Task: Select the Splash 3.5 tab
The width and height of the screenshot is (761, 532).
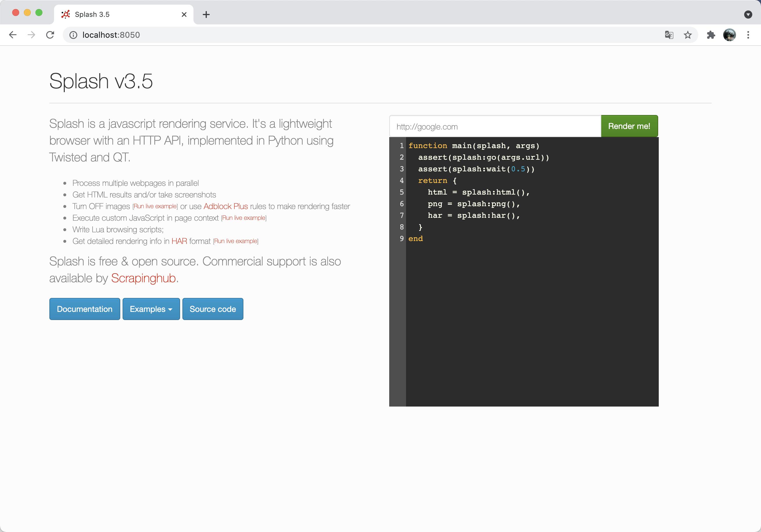Action: coord(123,14)
